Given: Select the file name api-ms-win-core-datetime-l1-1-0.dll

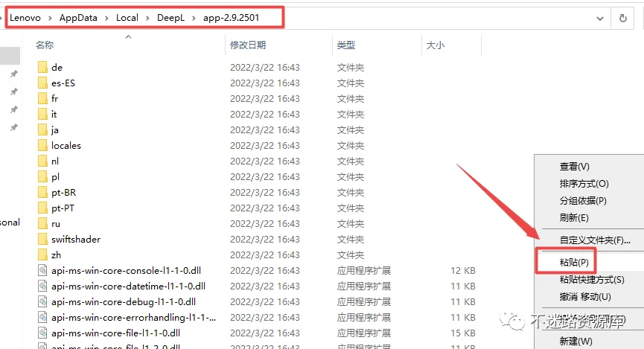Looking at the screenshot, I should click(x=128, y=286).
